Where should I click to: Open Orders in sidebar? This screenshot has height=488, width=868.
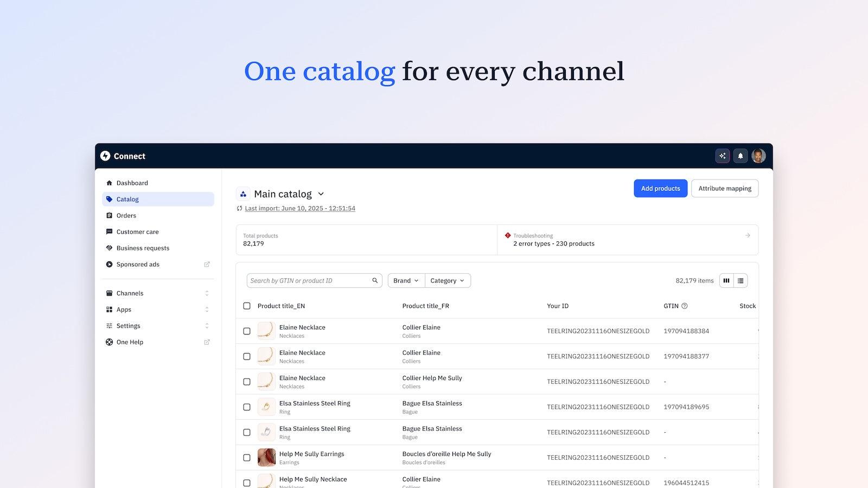point(158,216)
